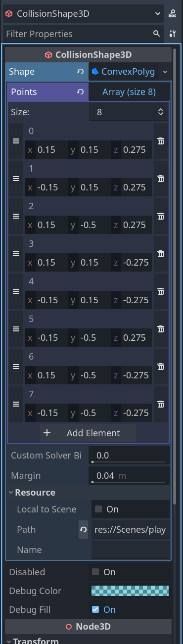Click the Margin property label
The height and width of the screenshot is (644, 183).
tap(26, 476)
